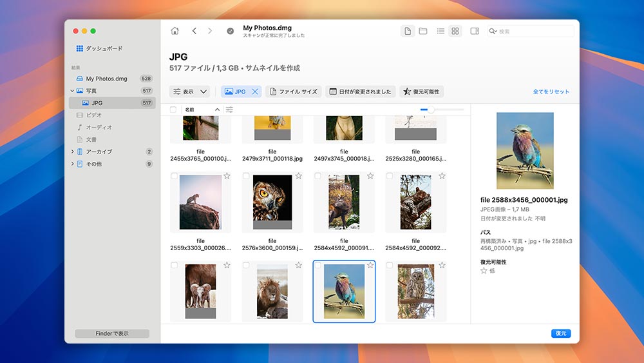The height and width of the screenshot is (363, 644).
Task: Click the search magnifier icon
Action: 493,31
